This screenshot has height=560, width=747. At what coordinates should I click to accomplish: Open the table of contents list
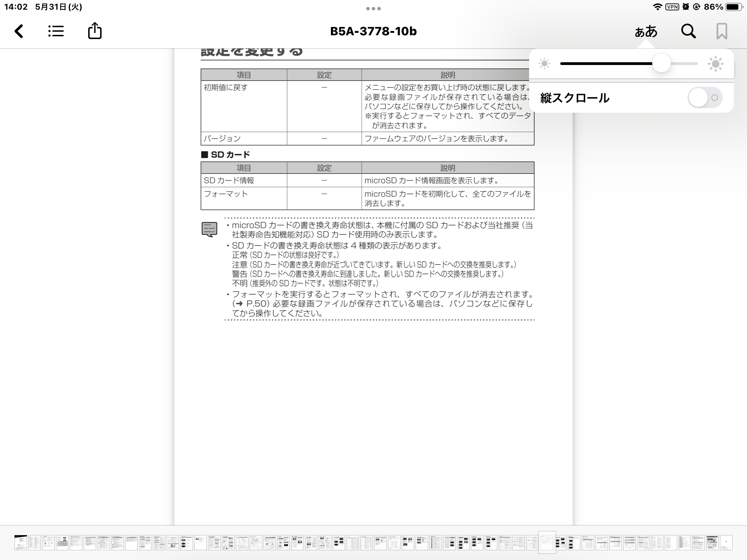[56, 31]
